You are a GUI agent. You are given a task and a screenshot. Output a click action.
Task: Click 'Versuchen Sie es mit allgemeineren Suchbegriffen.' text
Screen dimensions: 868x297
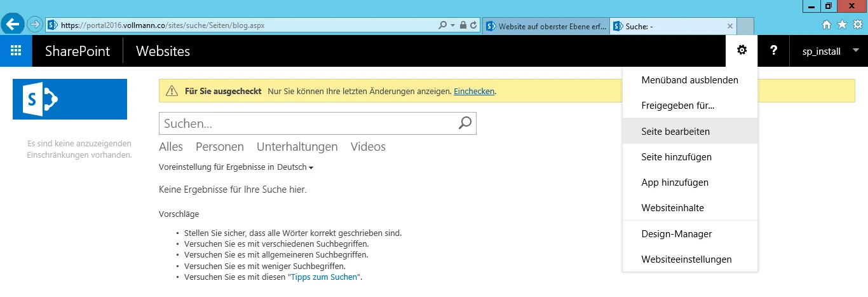276,255
